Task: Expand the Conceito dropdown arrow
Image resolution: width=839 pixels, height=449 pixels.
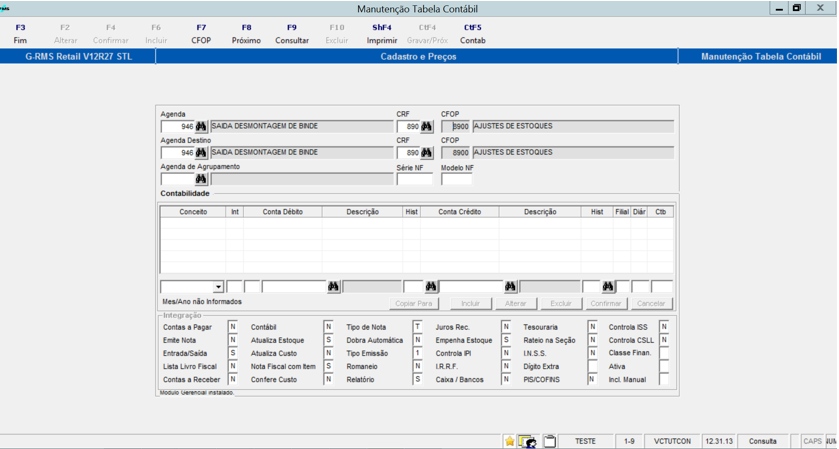Action: [x=218, y=287]
